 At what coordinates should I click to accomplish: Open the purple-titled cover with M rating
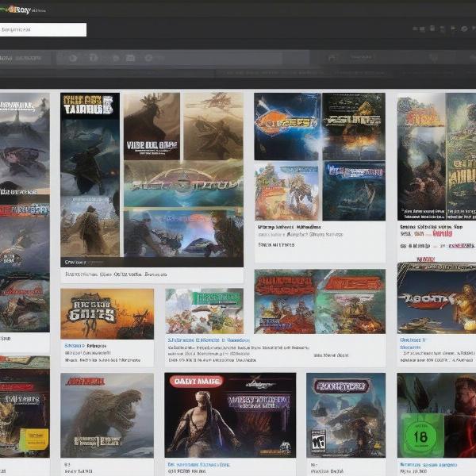click(x=346, y=415)
